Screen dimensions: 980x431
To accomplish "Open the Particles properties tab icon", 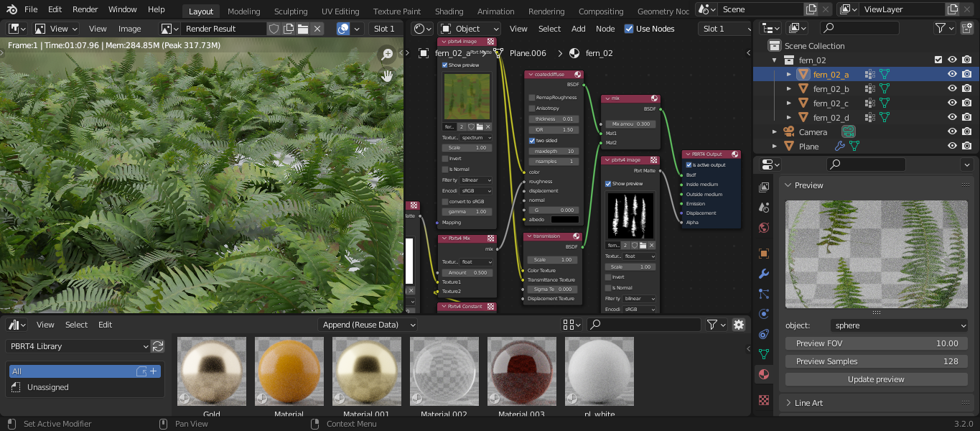I will 764,294.
